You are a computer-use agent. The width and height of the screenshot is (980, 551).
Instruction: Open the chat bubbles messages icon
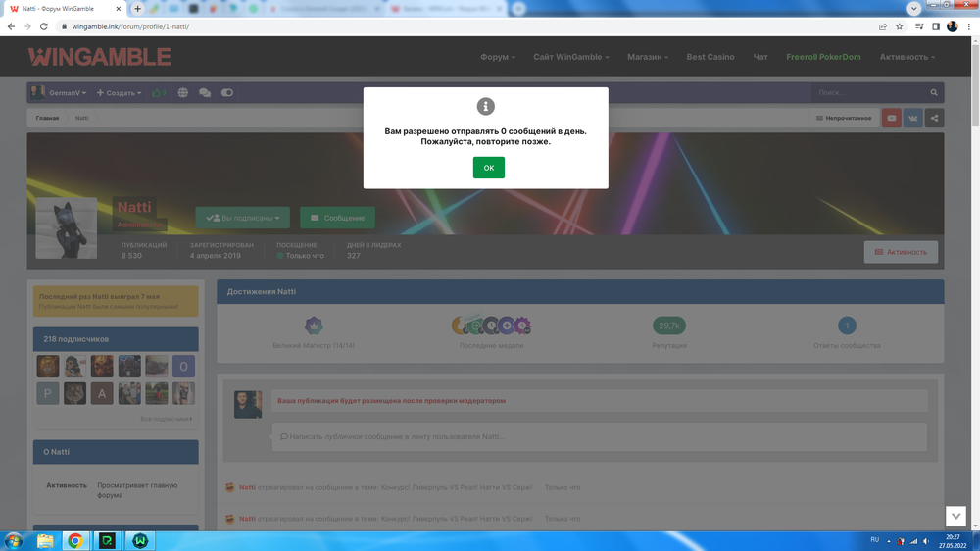pyautogui.click(x=205, y=93)
